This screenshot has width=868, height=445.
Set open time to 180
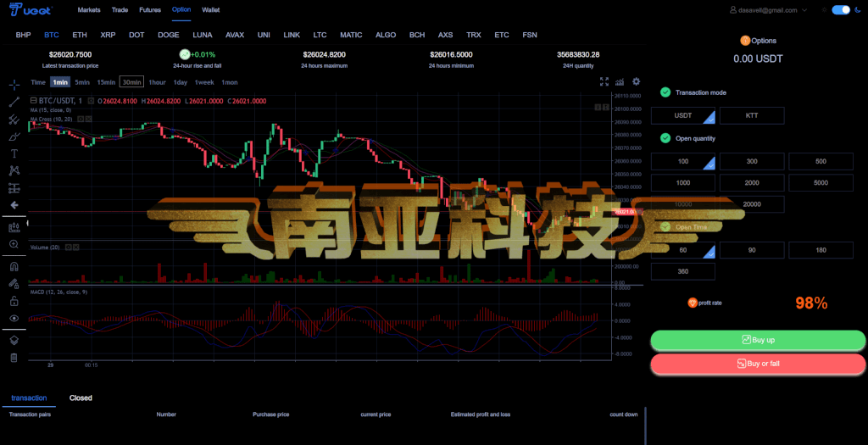[x=821, y=250]
